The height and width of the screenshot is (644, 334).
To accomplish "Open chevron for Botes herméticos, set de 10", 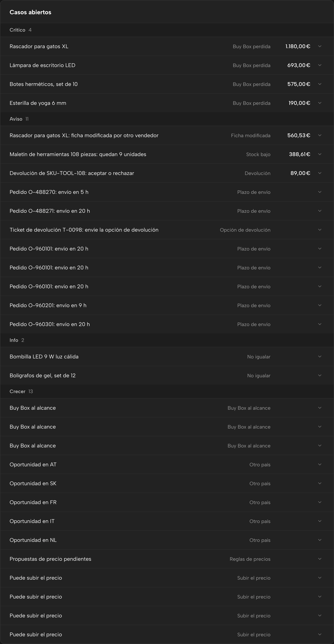I will [319, 84].
